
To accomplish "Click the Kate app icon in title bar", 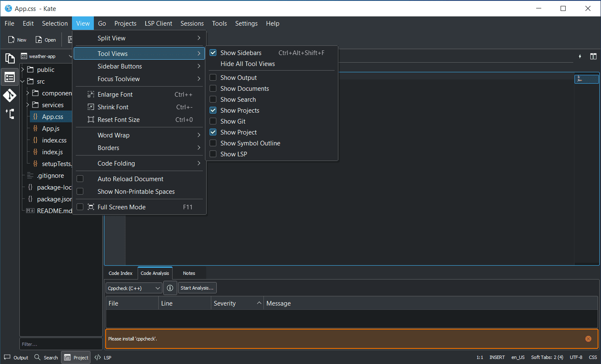I will (x=8, y=8).
